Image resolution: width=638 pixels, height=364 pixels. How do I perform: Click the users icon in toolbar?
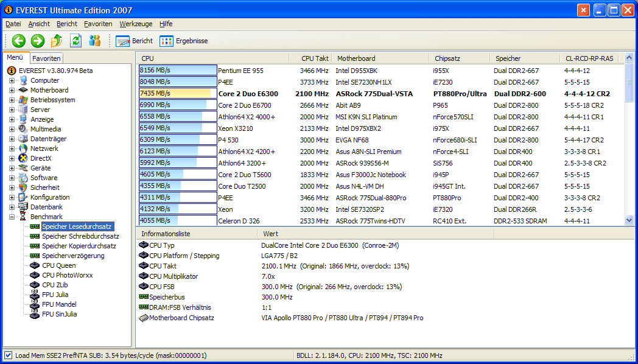click(x=95, y=41)
